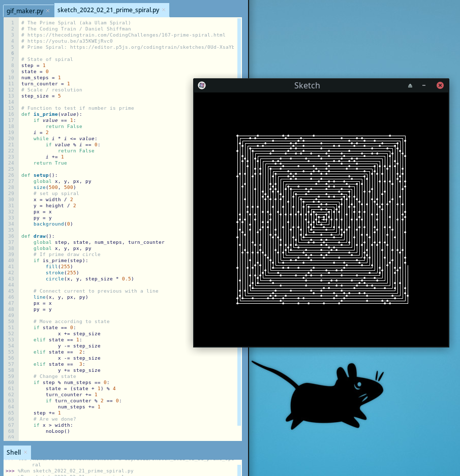
Task: Open the Sketch window menu icon
Action: point(202,85)
